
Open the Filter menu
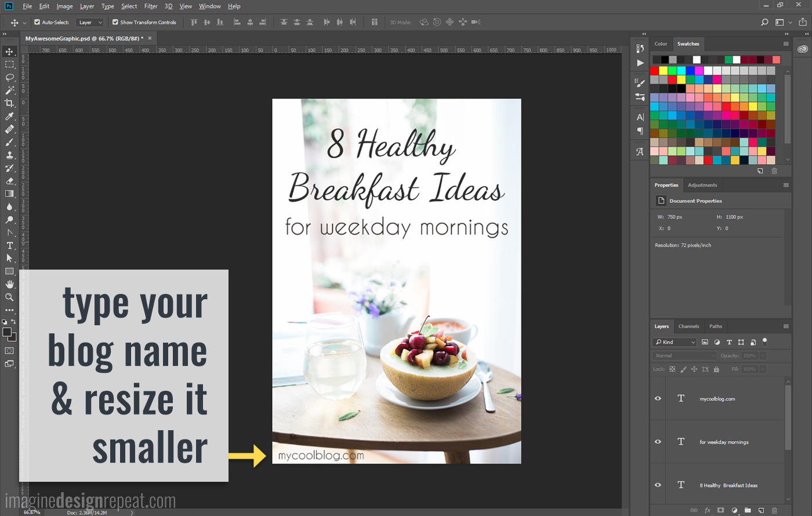click(x=150, y=6)
